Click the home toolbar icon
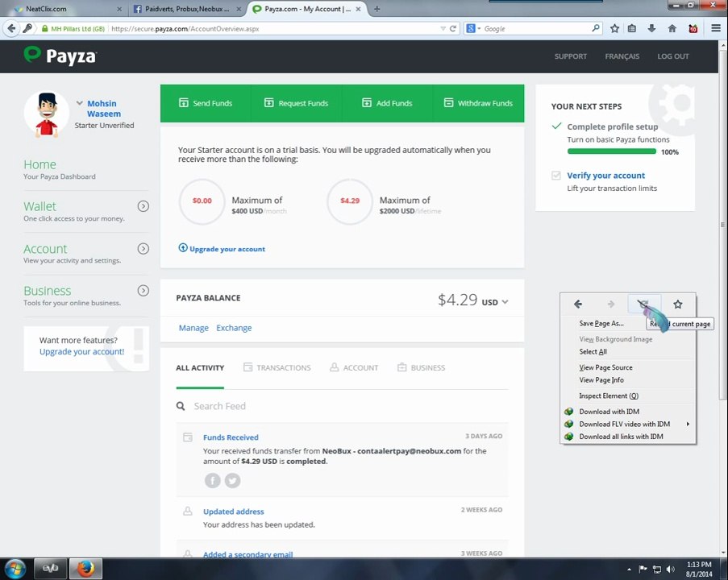Viewport: 728px width, 580px height. tap(672, 28)
